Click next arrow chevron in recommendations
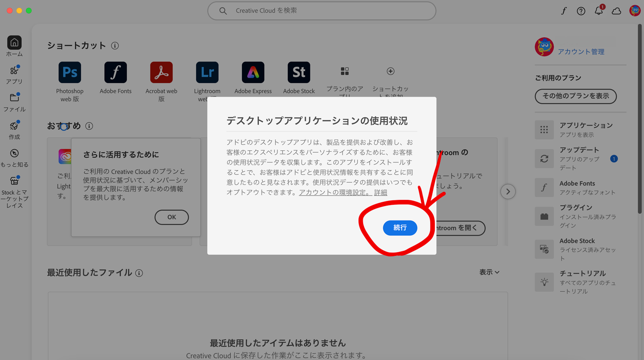This screenshot has height=360, width=644. click(508, 191)
